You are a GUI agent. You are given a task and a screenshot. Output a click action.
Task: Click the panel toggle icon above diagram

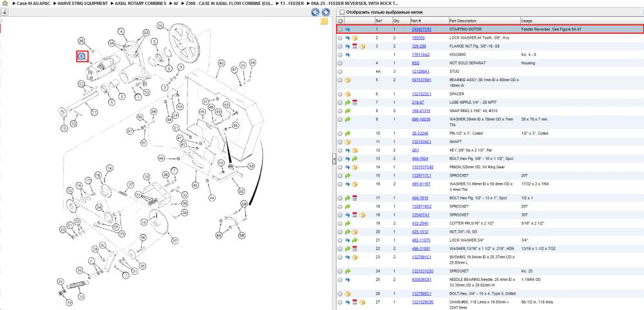pos(6,12)
